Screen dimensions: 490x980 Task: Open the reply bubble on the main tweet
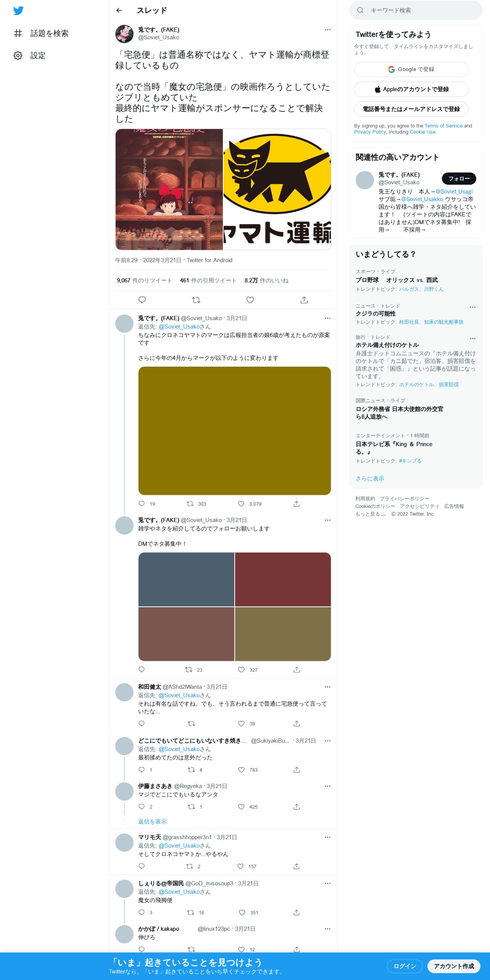coord(142,300)
